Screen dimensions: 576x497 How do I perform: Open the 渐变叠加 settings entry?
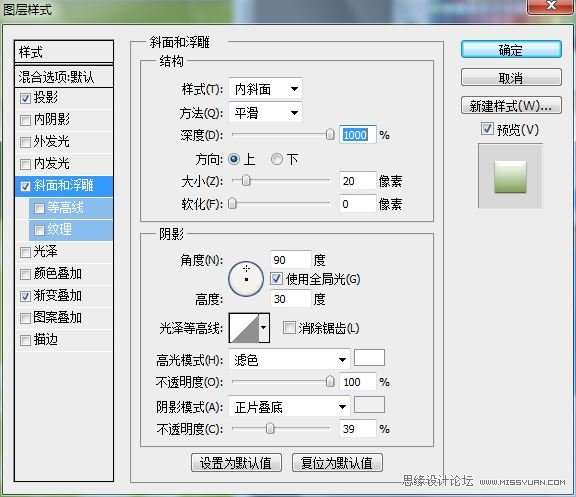click(x=57, y=295)
